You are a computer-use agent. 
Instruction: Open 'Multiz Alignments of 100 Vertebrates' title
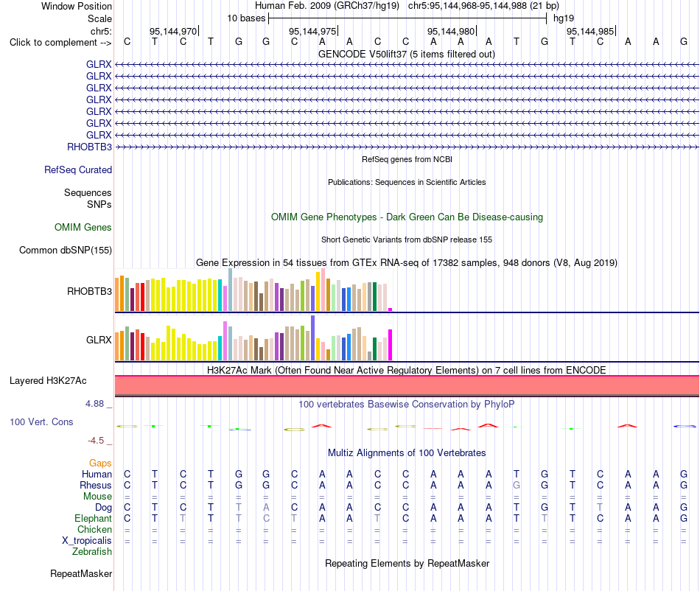coord(407,452)
